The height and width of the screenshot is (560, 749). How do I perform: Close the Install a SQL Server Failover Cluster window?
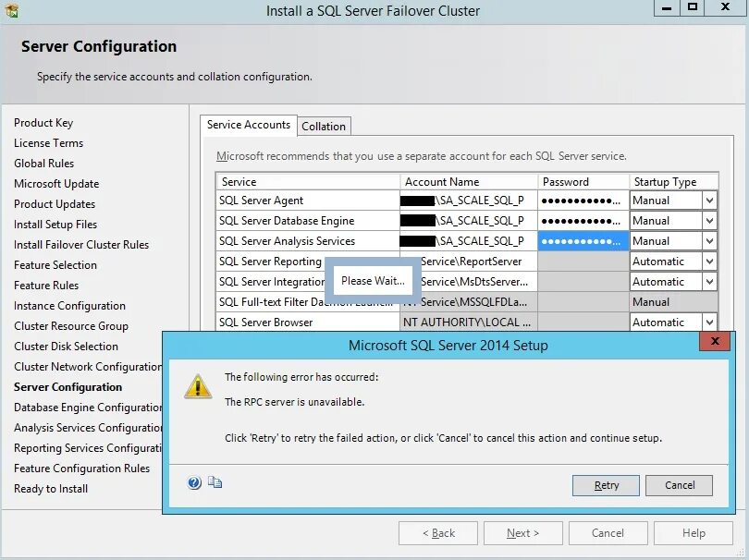tap(725, 8)
